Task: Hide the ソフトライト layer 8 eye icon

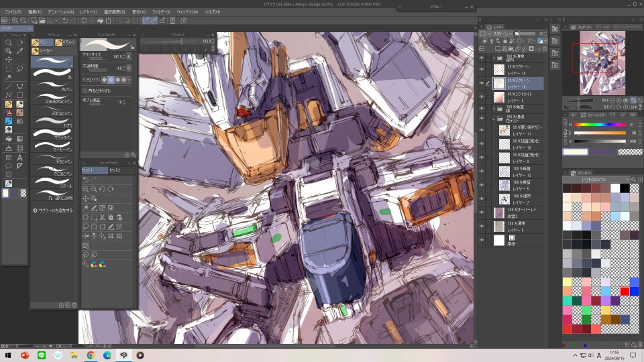Action: pyautogui.click(x=482, y=97)
